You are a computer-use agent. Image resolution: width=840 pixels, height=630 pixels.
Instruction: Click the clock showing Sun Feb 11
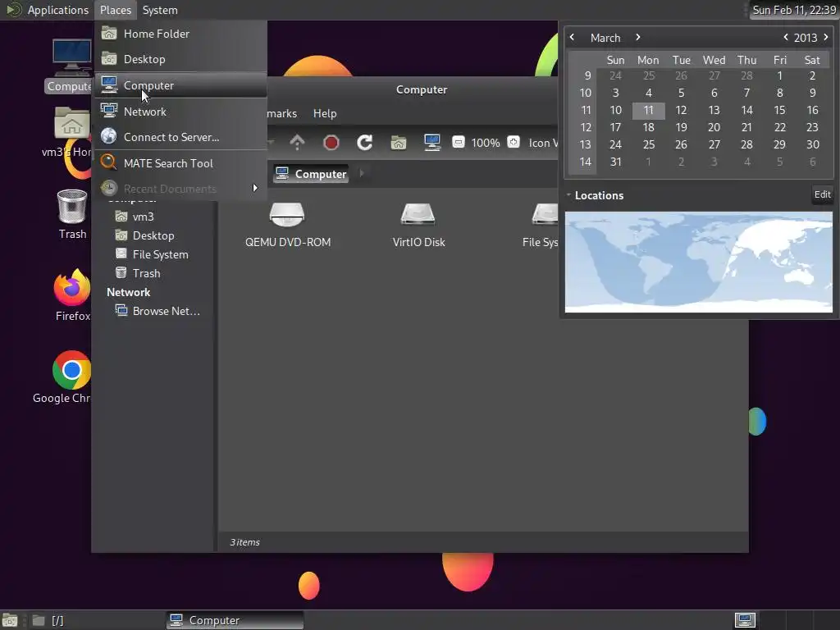tap(793, 10)
